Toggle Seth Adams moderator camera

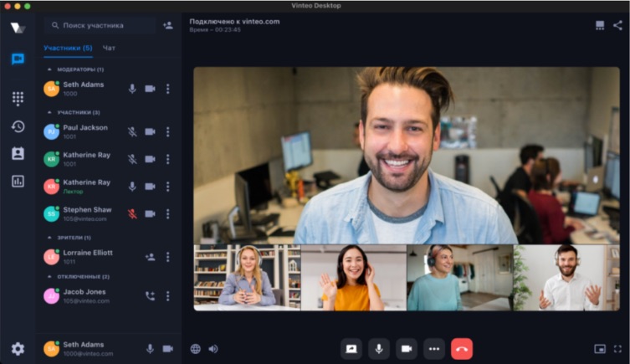(151, 89)
